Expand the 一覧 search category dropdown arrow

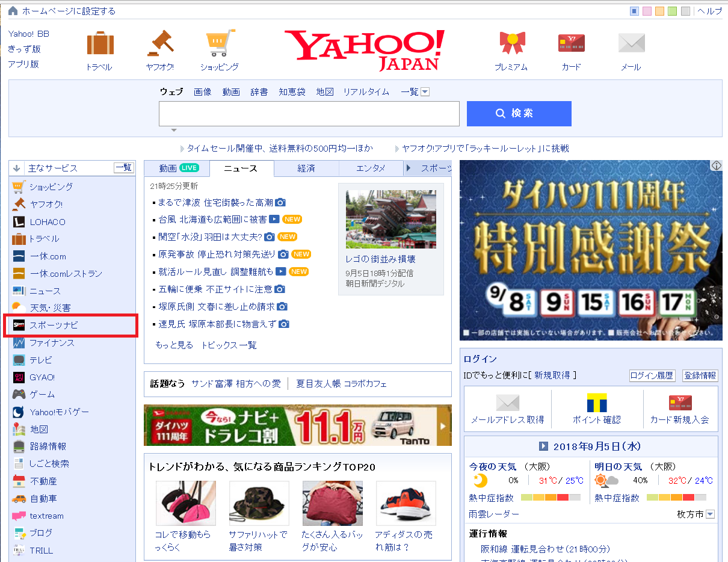click(x=425, y=92)
